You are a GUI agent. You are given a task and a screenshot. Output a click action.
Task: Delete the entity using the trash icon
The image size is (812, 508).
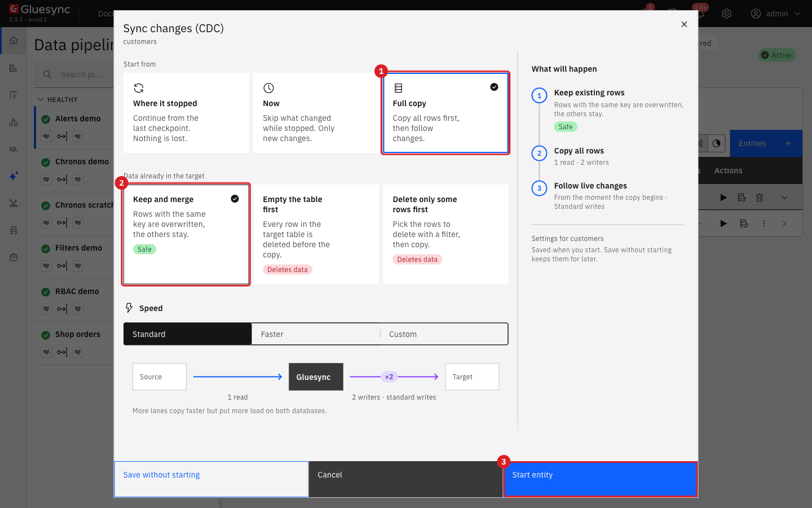coord(760,198)
